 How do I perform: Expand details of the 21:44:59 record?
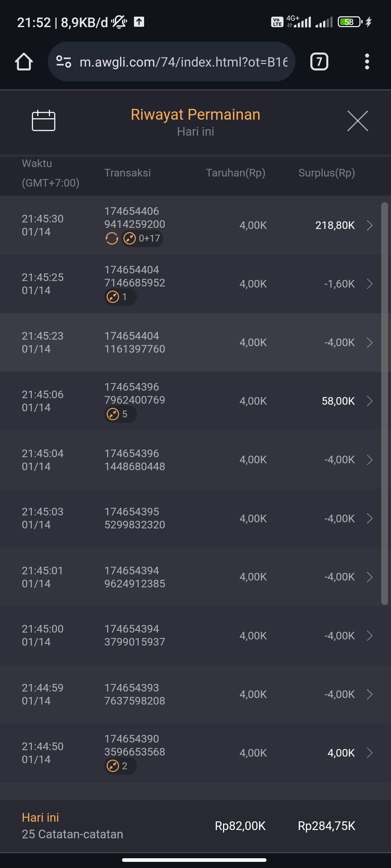(370, 694)
